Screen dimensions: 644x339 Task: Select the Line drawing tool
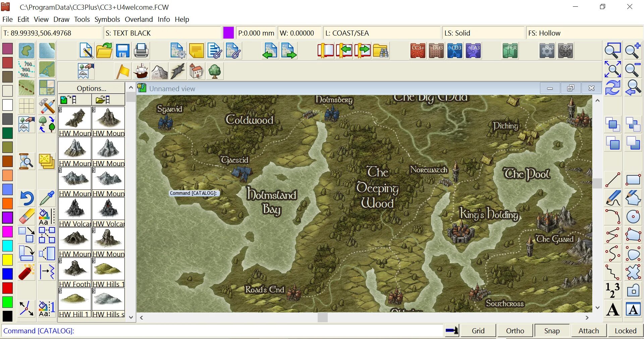coord(613,180)
